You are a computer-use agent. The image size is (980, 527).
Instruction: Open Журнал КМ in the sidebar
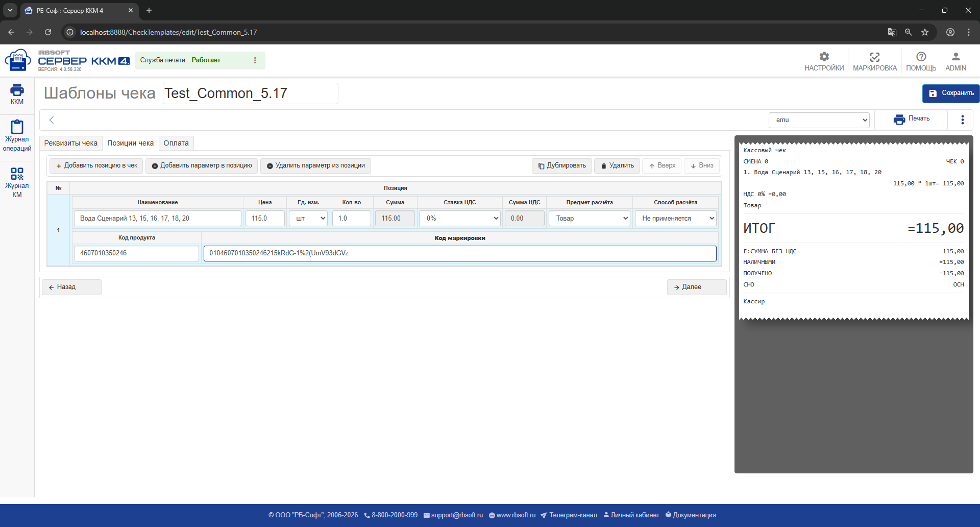(x=17, y=182)
